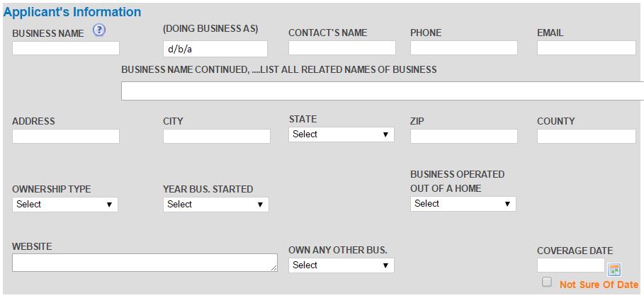Open the Year Bus. Started dropdown
The width and height of the screenshot is (644, 298).
(215, 205)
